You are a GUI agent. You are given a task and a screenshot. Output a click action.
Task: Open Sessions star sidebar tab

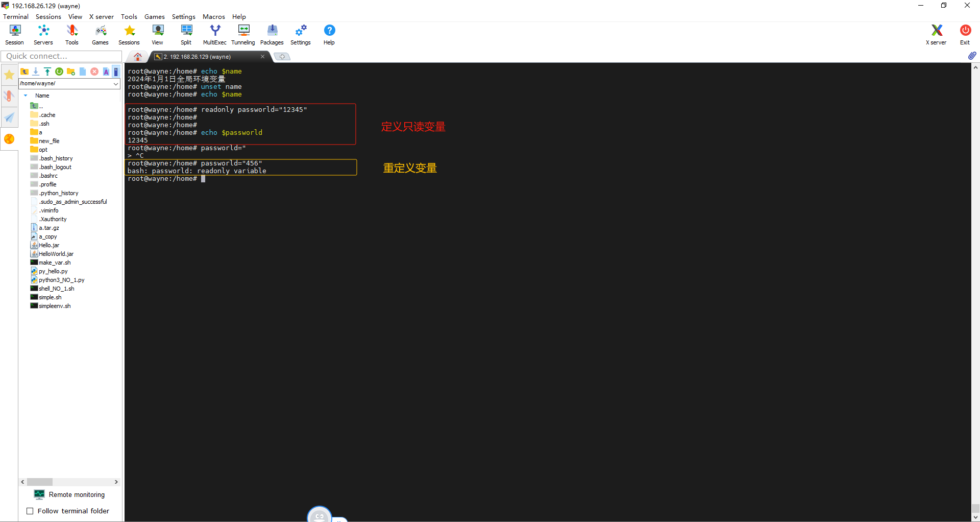[9, 75]
